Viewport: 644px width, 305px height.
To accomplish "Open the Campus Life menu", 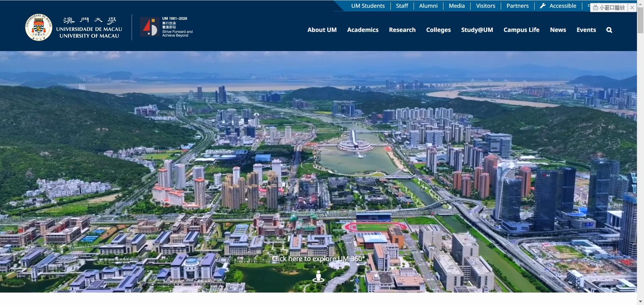I will (521, 30).
